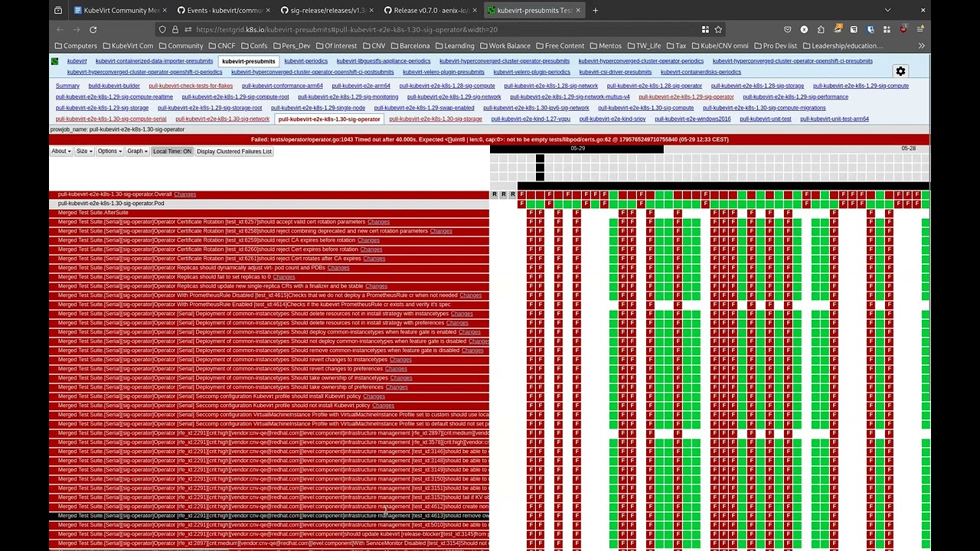Select the kubevirt-periodics dashboard tab
980x551 pixels.
[305, 61]
